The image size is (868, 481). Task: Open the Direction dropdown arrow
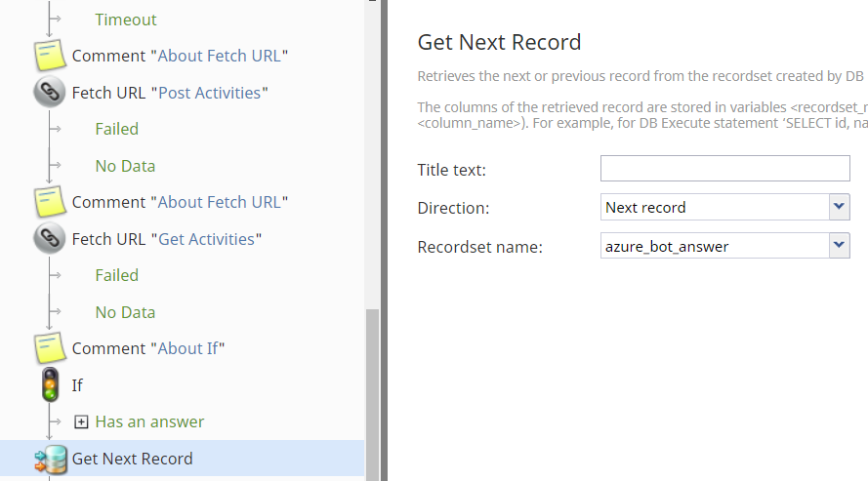[x=840, y=207]
